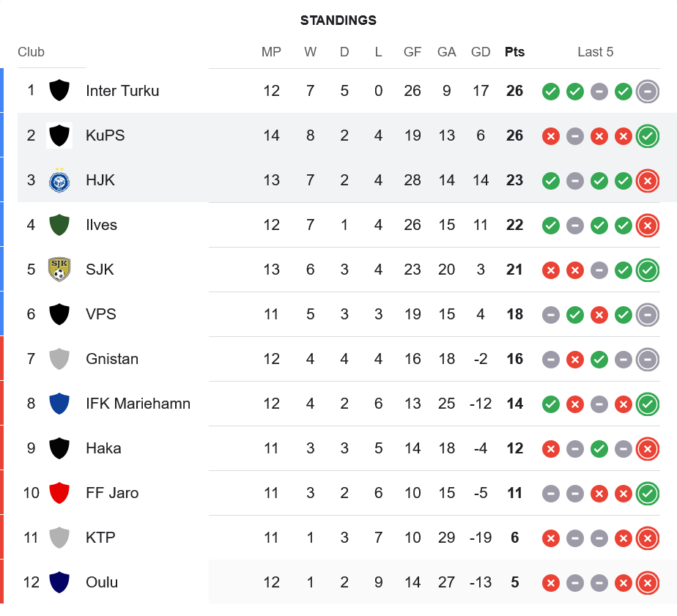
Task: Click Oulu's latest match loss icon
Action: pos(647,582)
